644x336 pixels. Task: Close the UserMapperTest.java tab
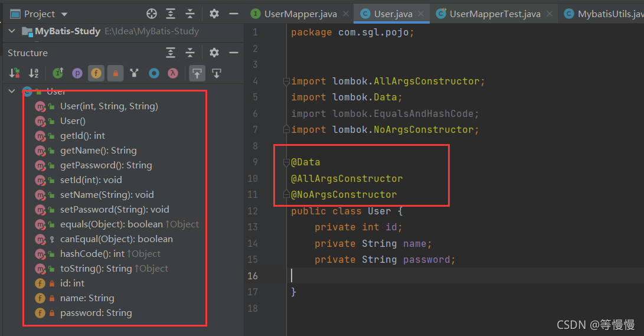point(550,14)
